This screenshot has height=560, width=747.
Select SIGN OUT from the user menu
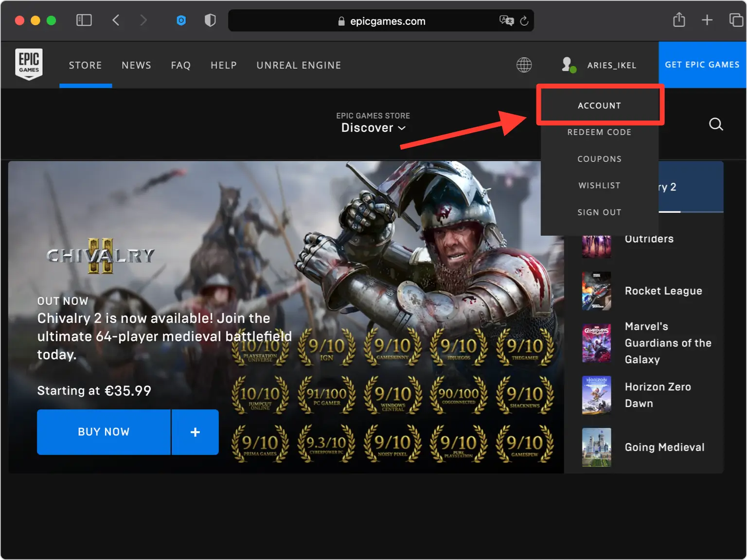(599, 212)
